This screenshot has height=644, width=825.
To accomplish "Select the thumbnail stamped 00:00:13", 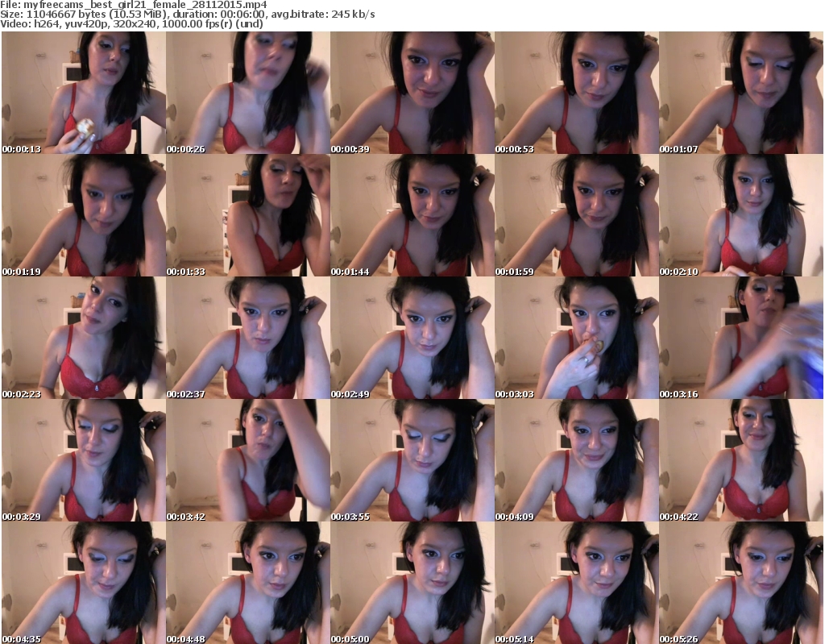I will click(x=84, y=93).
